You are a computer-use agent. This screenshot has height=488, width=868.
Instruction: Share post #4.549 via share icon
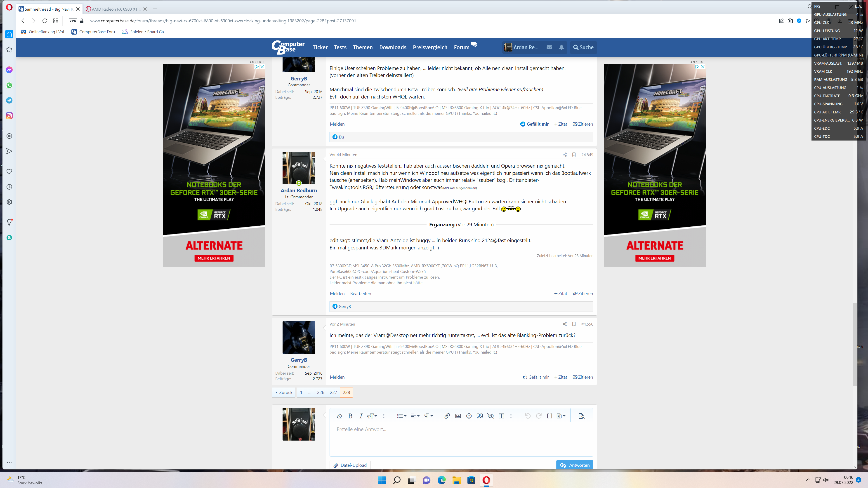coord(565,155)
